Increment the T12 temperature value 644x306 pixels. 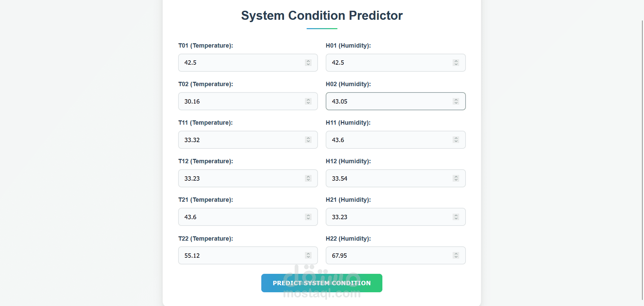[308, 177]
